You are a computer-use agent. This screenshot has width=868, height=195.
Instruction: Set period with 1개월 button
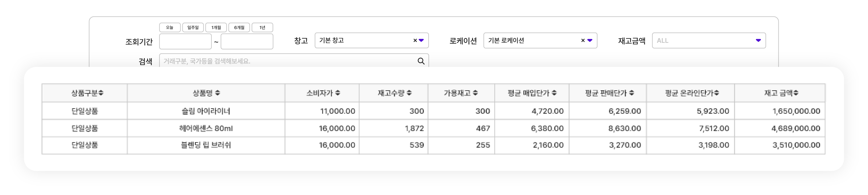click(x=216, y=27)
